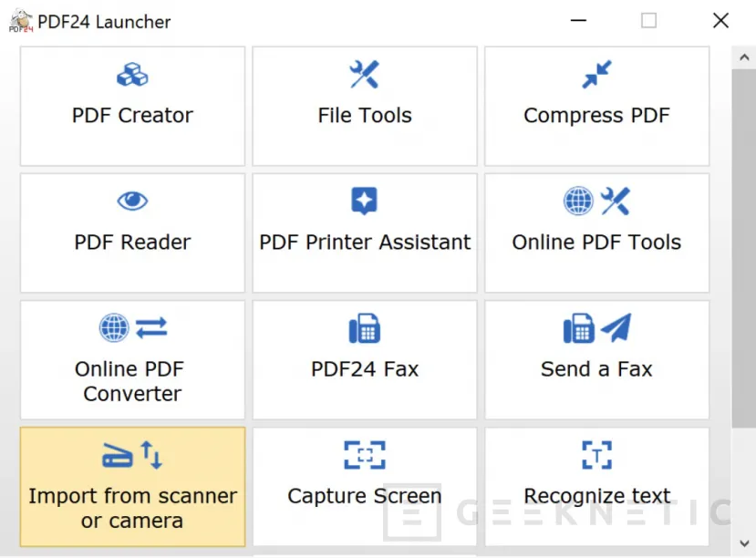Click the globe icon in Online PDF Tools
This screenshot has width=756, height=558.
tap(578, 201)
